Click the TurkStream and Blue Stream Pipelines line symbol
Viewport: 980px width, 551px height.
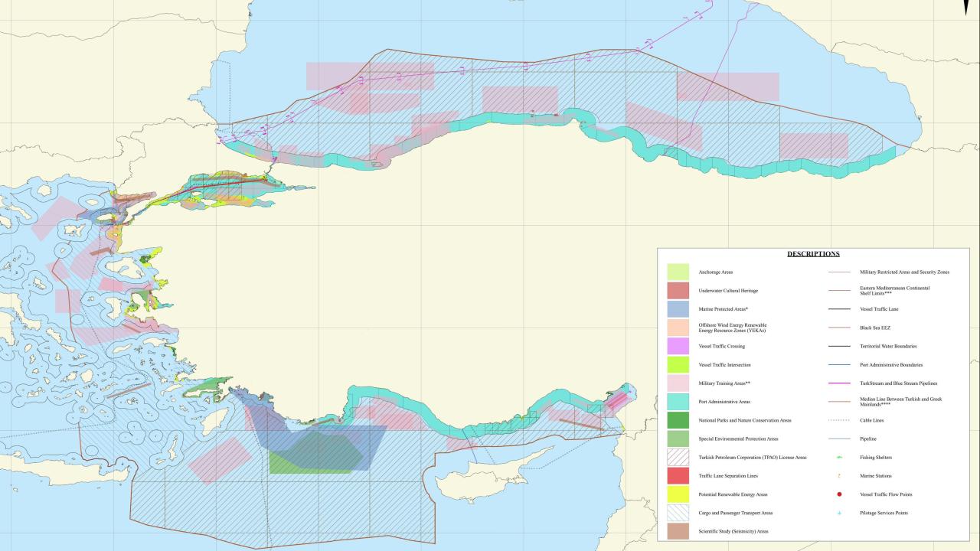tap(838, 383)
